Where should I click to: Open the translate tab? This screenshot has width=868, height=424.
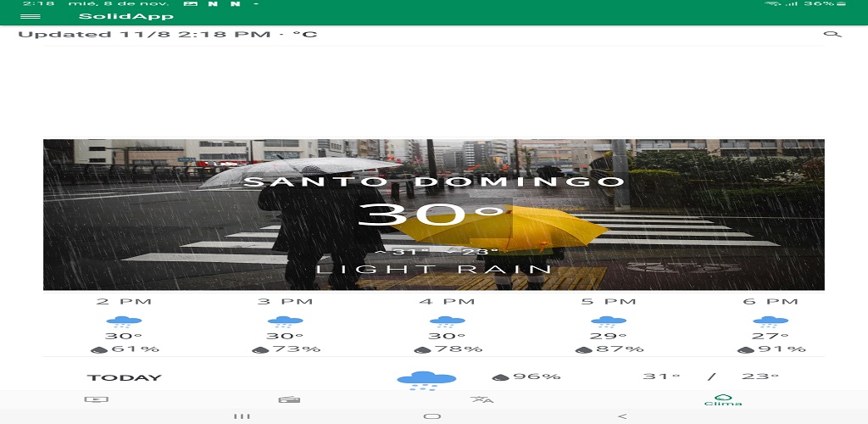point(481,399)
